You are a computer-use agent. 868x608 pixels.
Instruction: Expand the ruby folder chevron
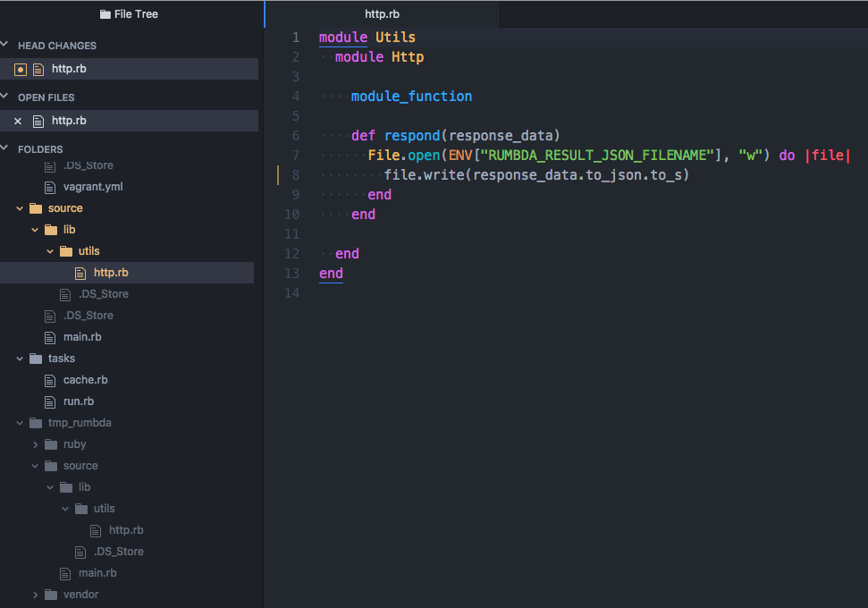(35, 444)
